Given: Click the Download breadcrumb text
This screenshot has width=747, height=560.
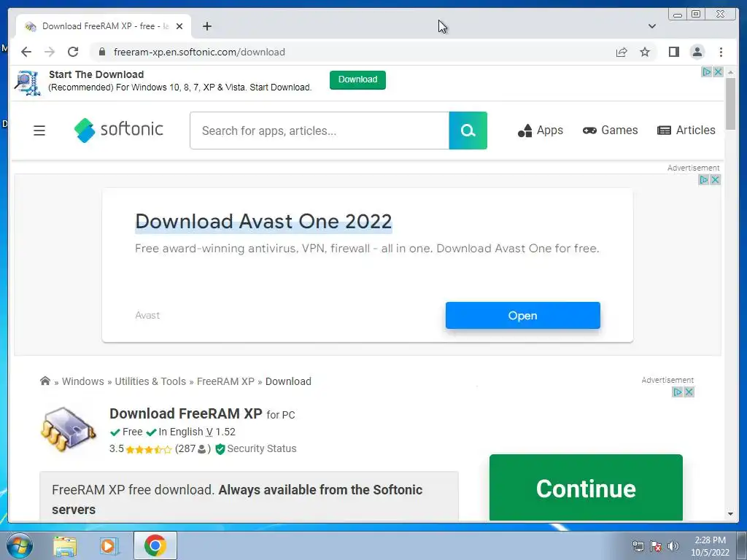Looking at the screenshot, I should coord(288,381).
